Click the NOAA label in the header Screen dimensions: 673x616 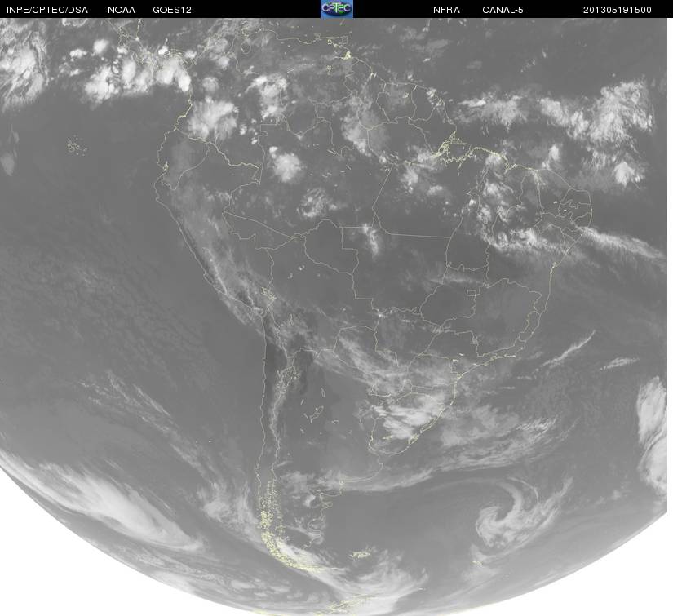(x=122, y=10)
